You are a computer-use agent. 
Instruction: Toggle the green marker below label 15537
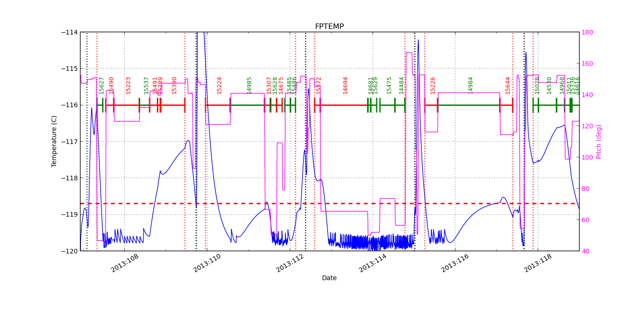[145, 104]
